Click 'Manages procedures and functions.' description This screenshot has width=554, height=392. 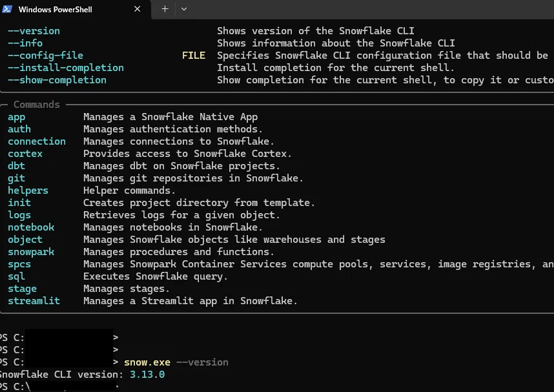pos(179,252)
